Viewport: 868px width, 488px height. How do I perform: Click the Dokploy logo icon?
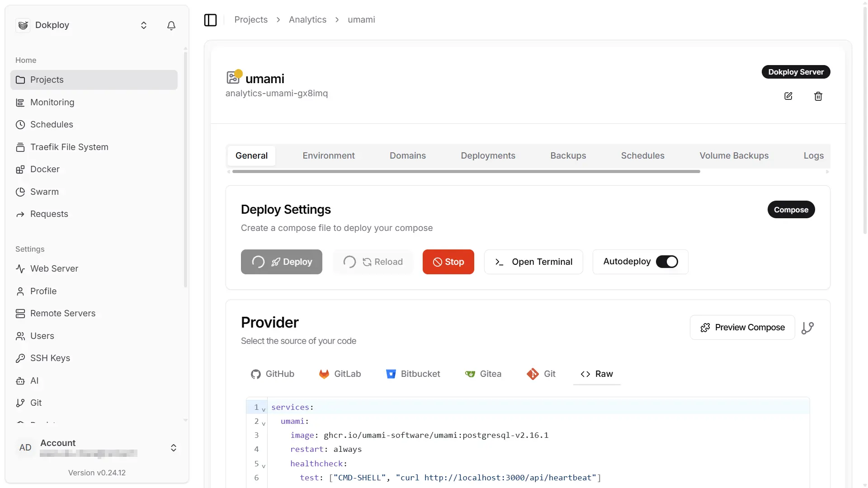pyautogui.click(x=23, y=25)
